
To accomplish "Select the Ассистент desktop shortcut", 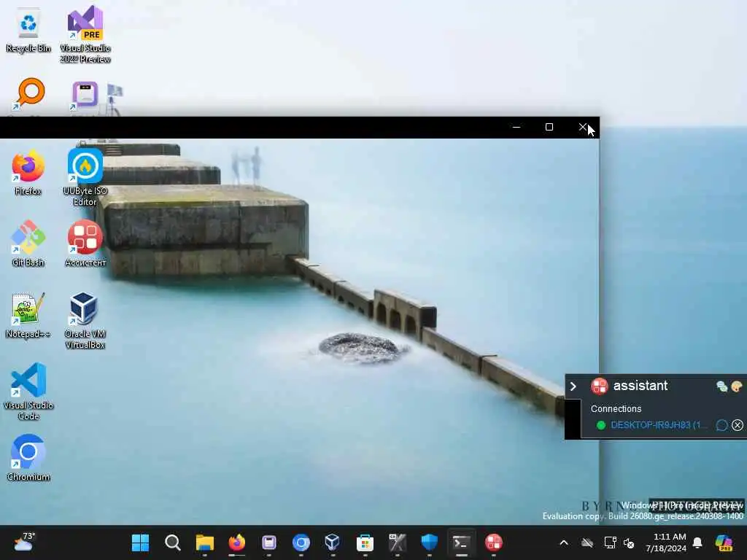I will click(85, 244).
